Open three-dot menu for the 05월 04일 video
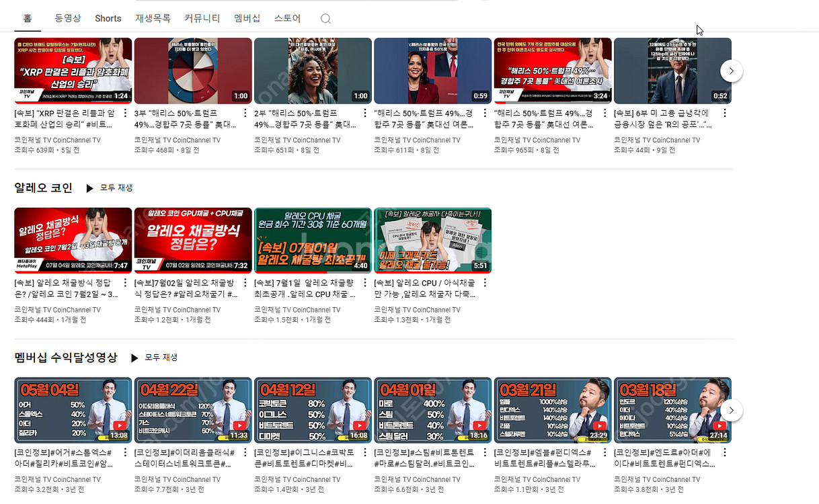The image size is (819, 504). [x=126, y=452]
